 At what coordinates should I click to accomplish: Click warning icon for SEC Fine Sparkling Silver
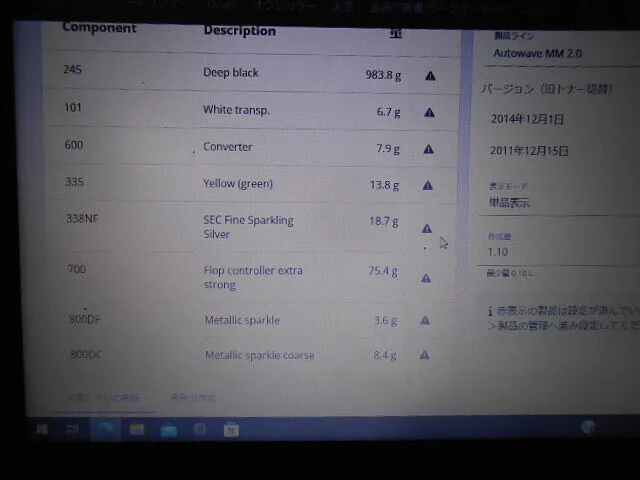click(427, 228)
